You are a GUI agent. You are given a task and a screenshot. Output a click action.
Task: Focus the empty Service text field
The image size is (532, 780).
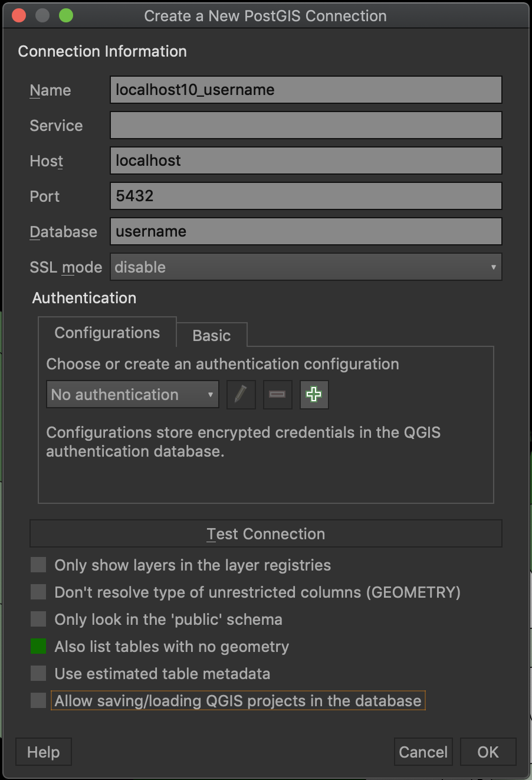pos(306,125)
